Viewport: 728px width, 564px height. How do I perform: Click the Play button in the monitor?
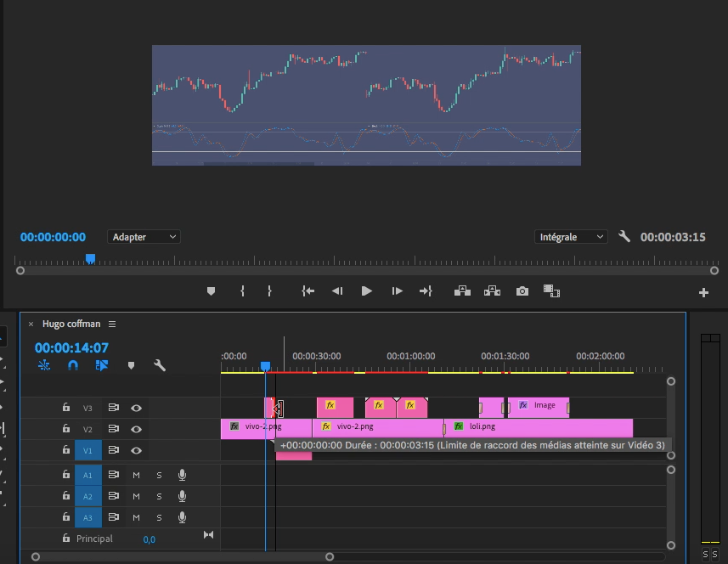point(366,291)
